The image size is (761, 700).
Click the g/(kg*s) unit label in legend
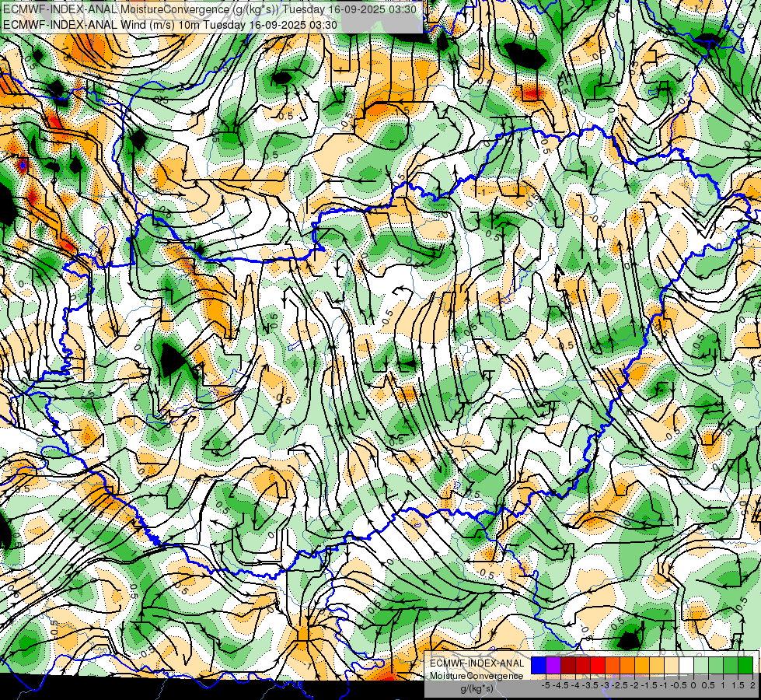click(x=477, y=688)
